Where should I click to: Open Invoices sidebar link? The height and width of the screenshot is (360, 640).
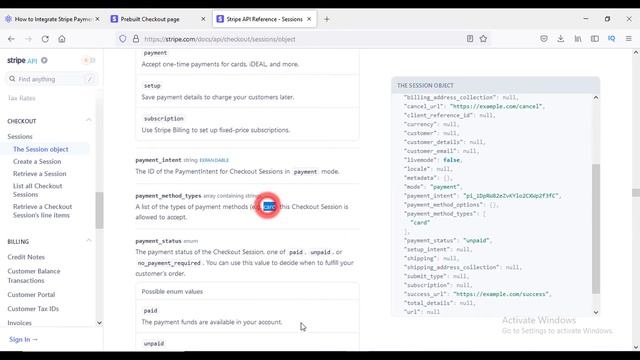(19, 323)
